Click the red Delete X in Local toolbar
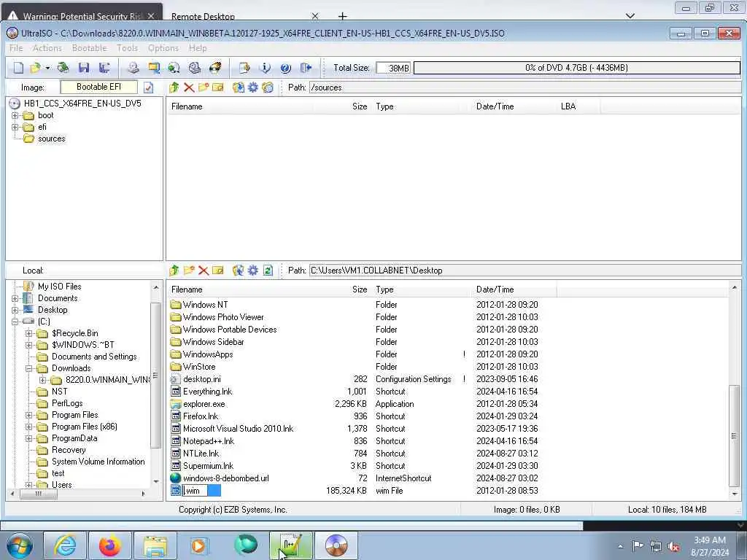The height and width of the screenshot is (560, 747). [x=204, y=271]
